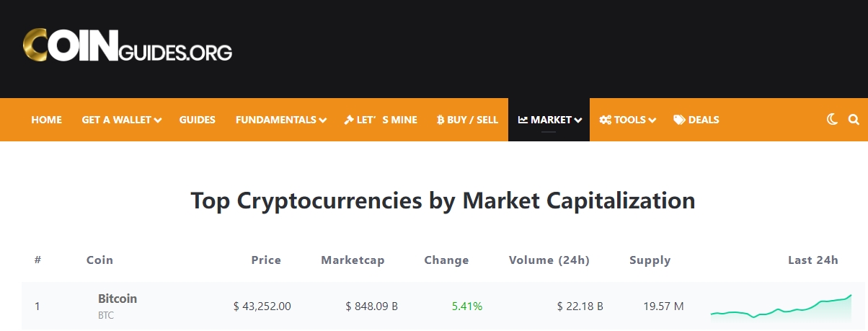
Task: Expand the Fundamentals dropdown arrow
Action: click(323, 120)
